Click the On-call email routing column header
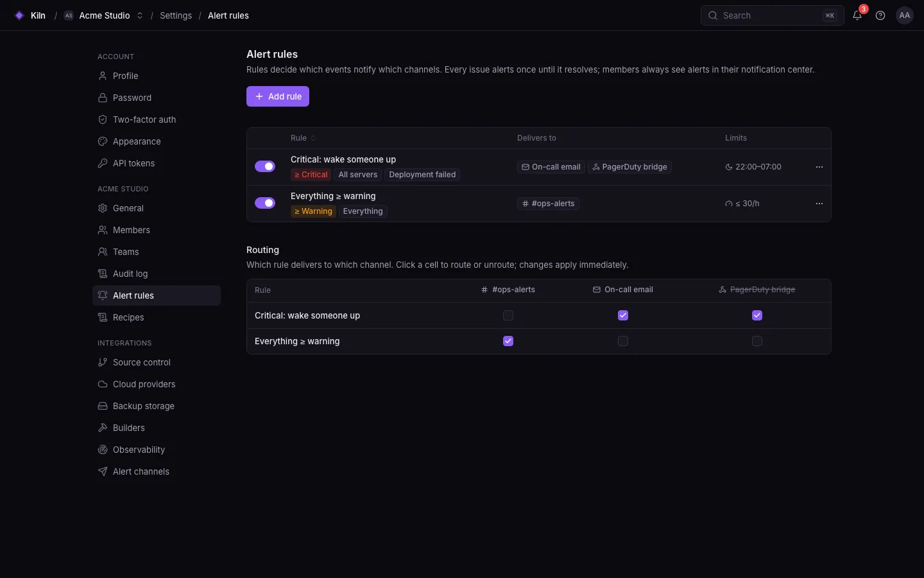Screen dimensions: 924x578 [622, 290]
